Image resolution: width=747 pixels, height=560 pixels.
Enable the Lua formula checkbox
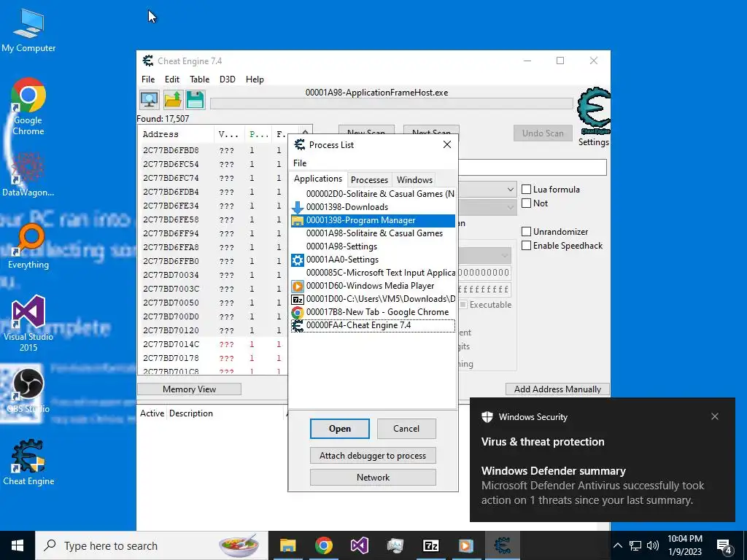(527, 190)
